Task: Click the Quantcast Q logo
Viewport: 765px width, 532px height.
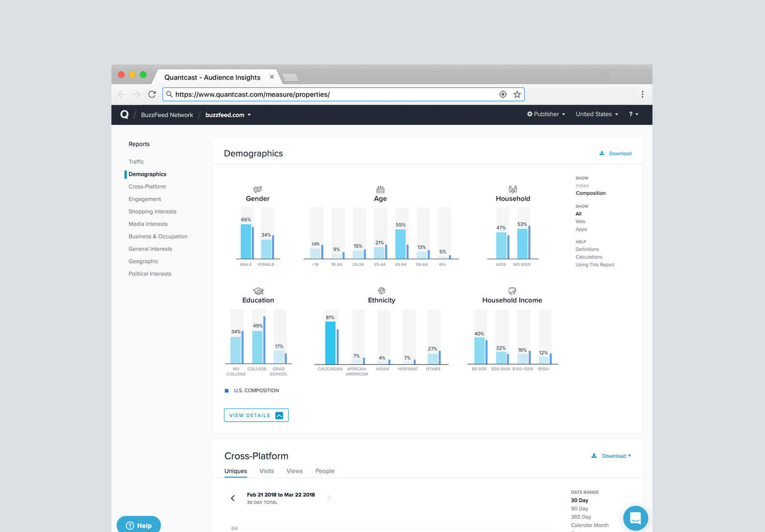Action: (125, 114)
